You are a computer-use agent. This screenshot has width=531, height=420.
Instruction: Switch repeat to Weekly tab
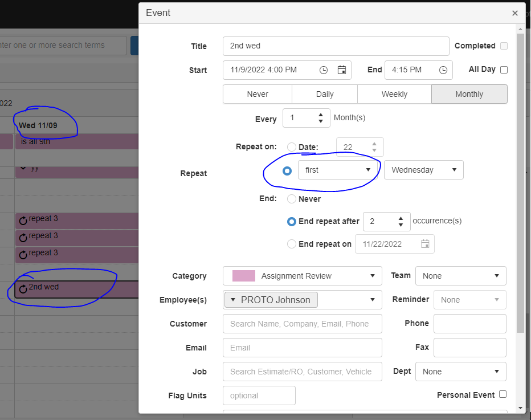click(x=394, y=94)
